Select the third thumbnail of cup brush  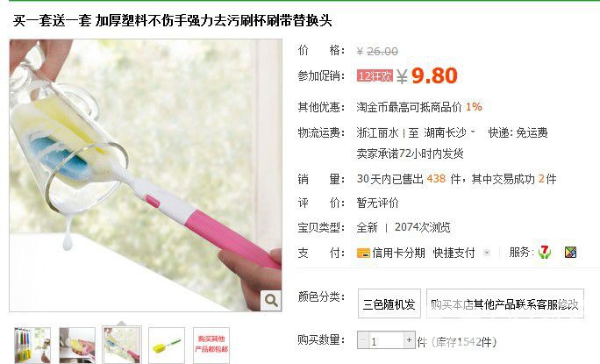click(x=122, y=346)
